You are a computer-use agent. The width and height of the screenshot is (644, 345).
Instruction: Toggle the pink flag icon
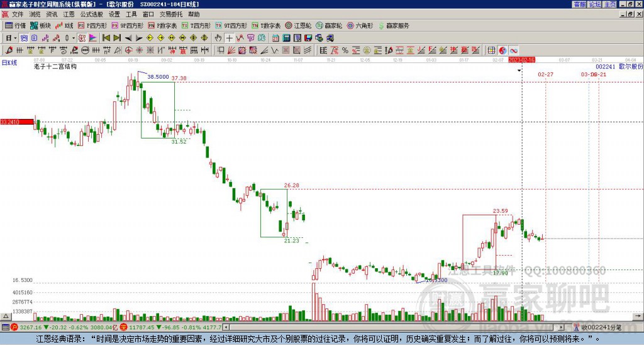pyautogui.click(x=93, y=38)
